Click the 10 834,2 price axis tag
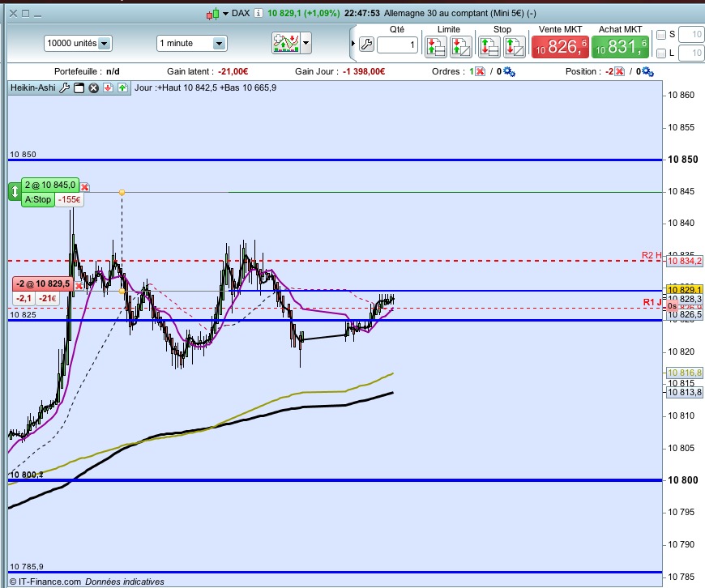705x588 pixels. click(x=684, y=261)
